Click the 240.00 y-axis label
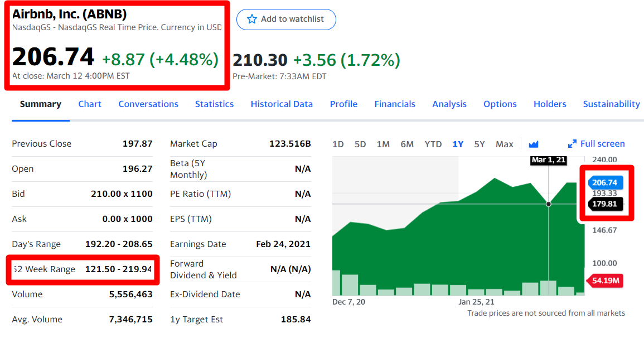Viewport: 644px width, 338px height. pos(604,160)
